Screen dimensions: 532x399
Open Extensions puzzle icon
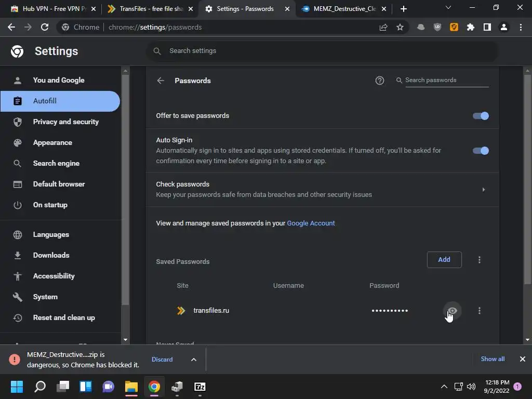click(471, 27)
